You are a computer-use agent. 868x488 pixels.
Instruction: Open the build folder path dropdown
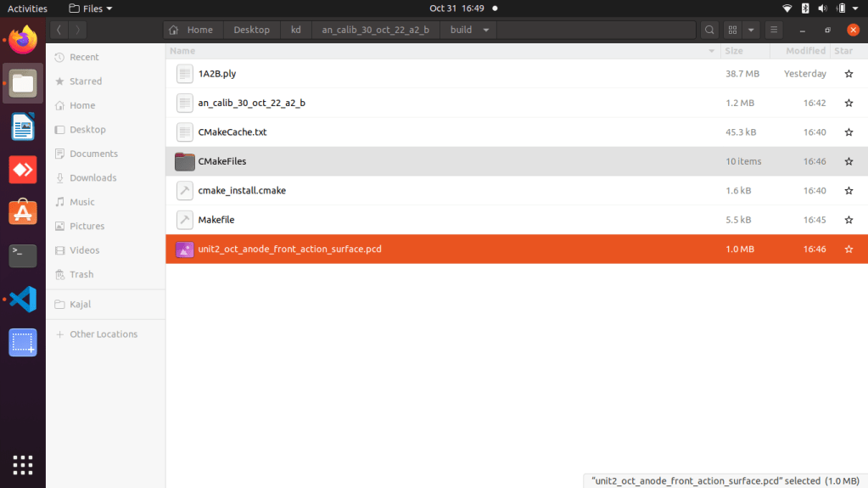pos(486,30)
